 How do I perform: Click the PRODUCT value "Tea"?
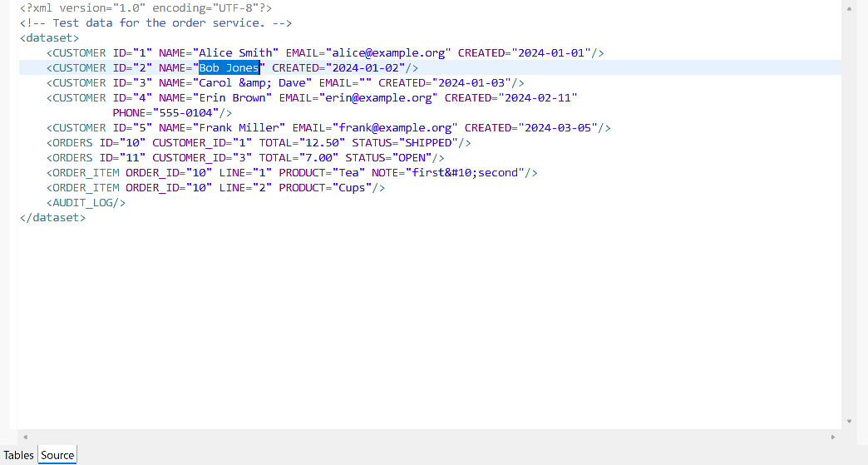[348, 172]
